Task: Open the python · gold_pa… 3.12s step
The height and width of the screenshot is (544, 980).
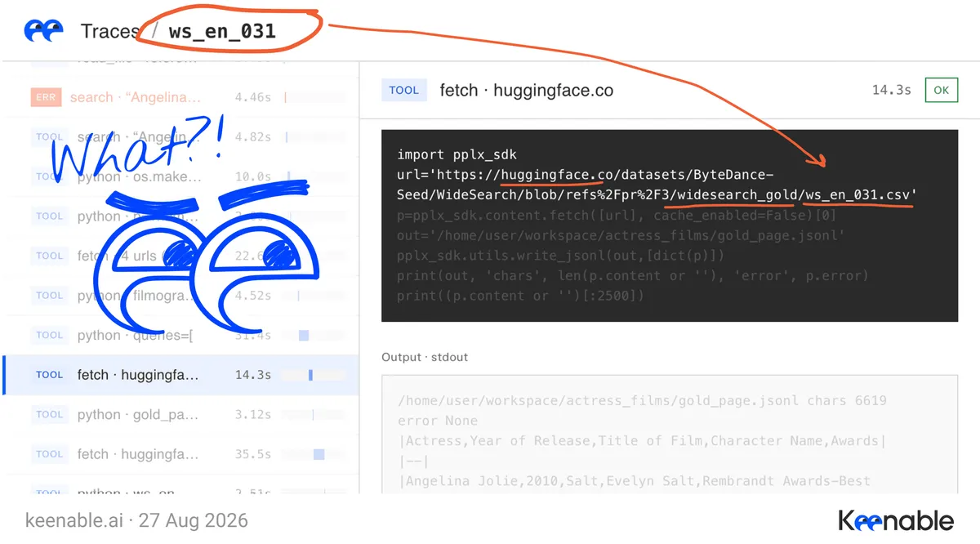Action: click(x=181, y=414)
